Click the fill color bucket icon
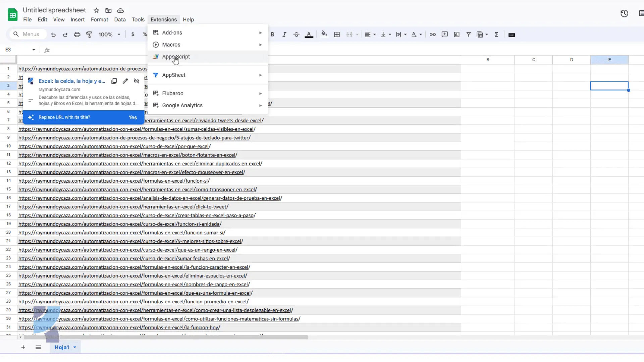The image size is (644, 362). coord(324,34)
